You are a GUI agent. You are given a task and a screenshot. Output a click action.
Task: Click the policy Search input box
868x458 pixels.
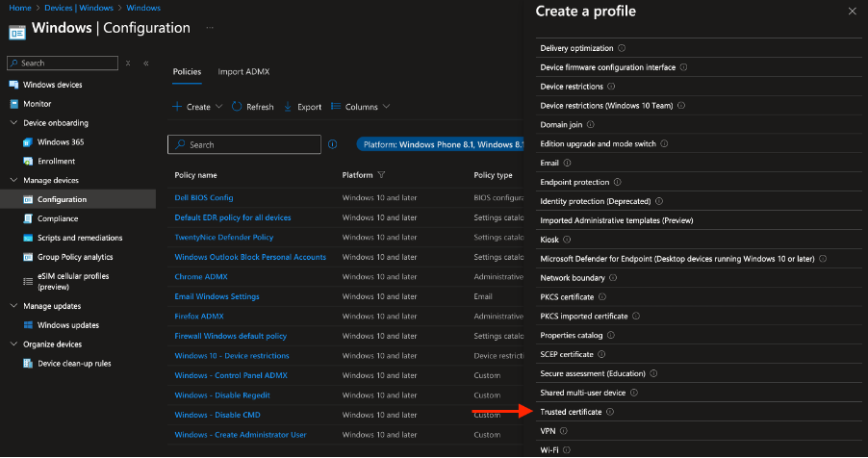coord(244,144)
